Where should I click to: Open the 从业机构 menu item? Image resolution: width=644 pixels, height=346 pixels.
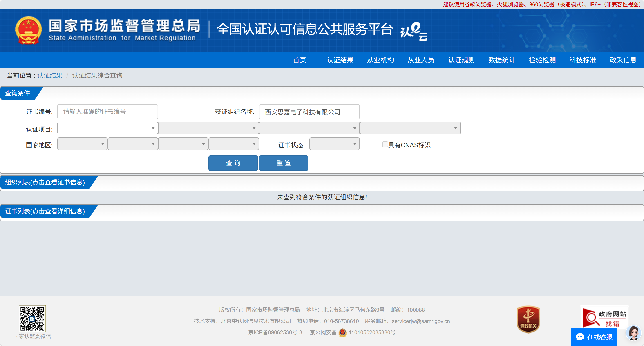tap(380, 60)
